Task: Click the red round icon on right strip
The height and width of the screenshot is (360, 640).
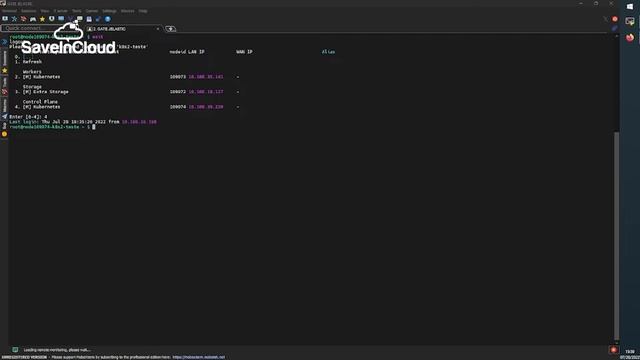Action: tap(630, 38)
